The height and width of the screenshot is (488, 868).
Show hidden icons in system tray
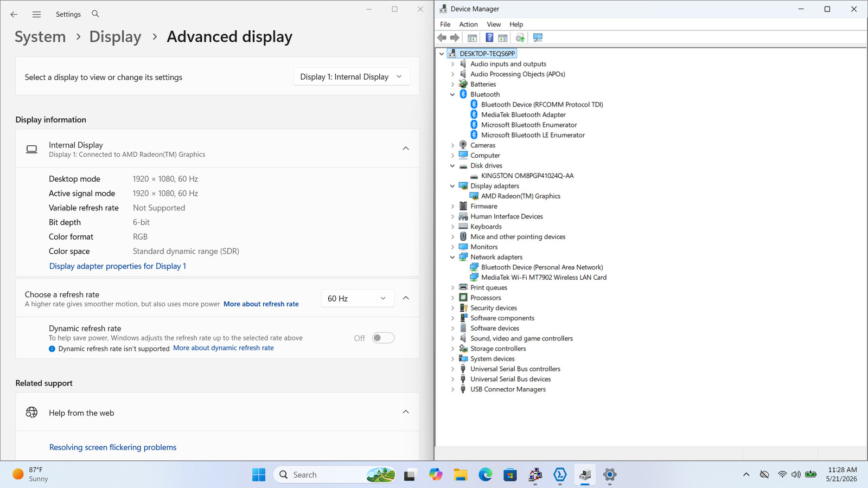(746, 474)
